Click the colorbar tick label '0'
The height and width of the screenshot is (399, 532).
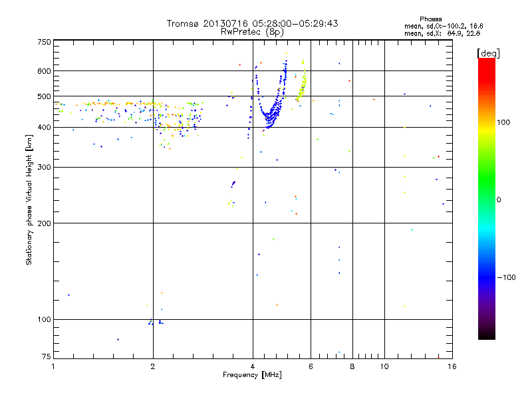click(x=499, y=200)
